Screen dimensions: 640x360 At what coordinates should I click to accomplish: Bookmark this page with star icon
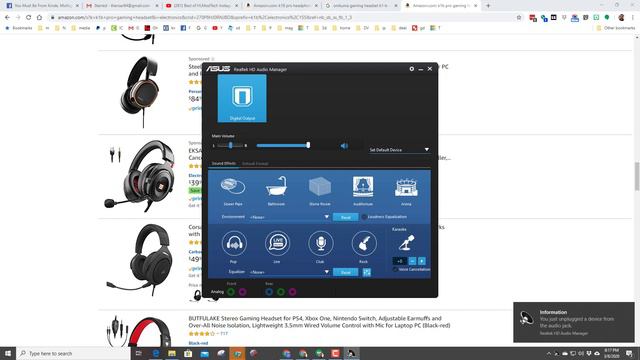(519, 18)
